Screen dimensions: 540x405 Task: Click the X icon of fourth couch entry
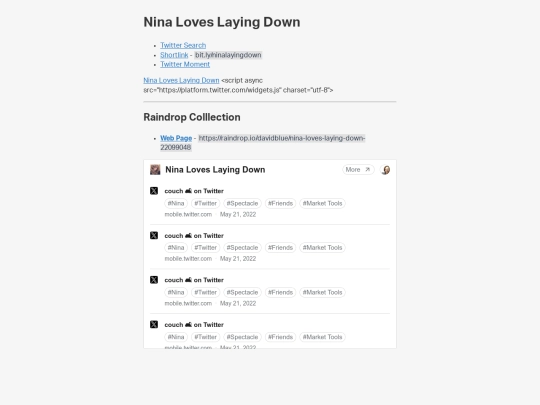pos(154,324)
